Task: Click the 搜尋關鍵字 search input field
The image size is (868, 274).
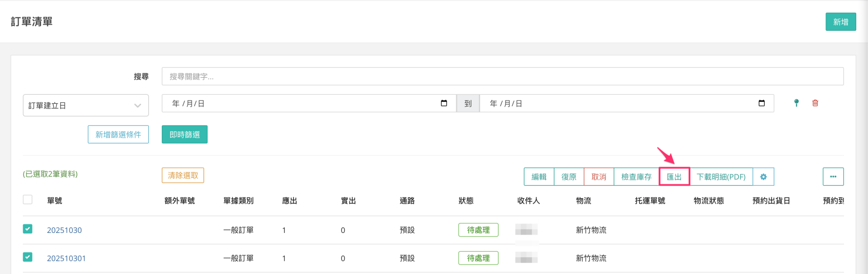Action: [502, 77]
